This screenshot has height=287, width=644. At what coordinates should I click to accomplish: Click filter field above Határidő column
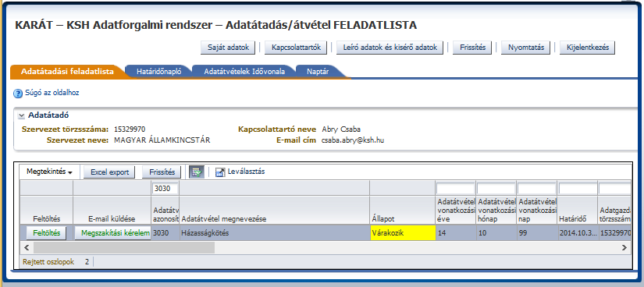pyautogui.click(x=577, y=189)
